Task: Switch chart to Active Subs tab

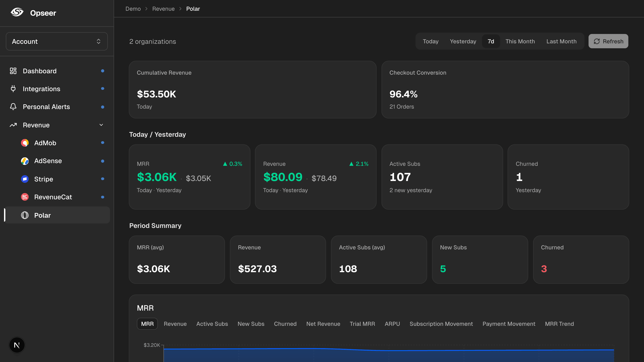Action: click(x=212, y=324)
